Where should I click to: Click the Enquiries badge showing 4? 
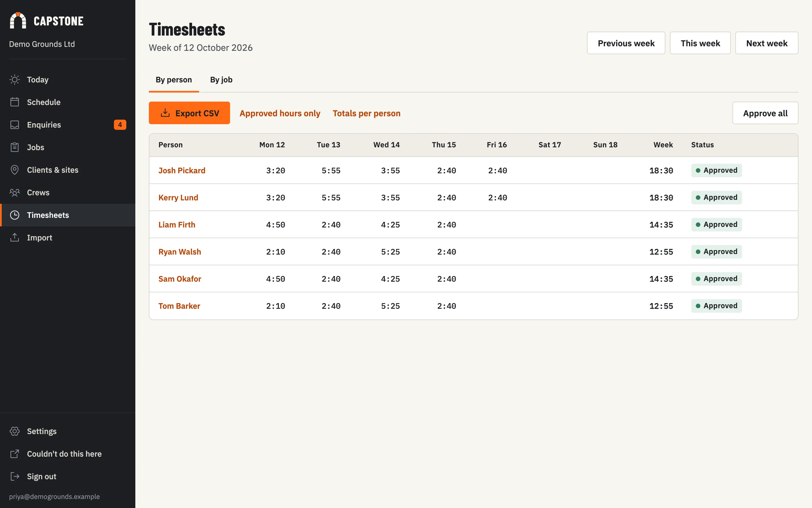click(120, 125)
